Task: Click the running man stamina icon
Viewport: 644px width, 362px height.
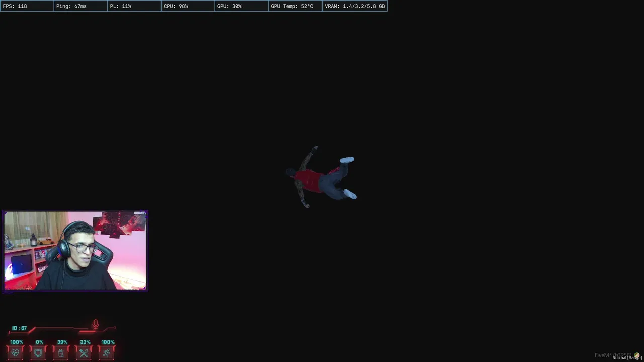Action: 107,353
